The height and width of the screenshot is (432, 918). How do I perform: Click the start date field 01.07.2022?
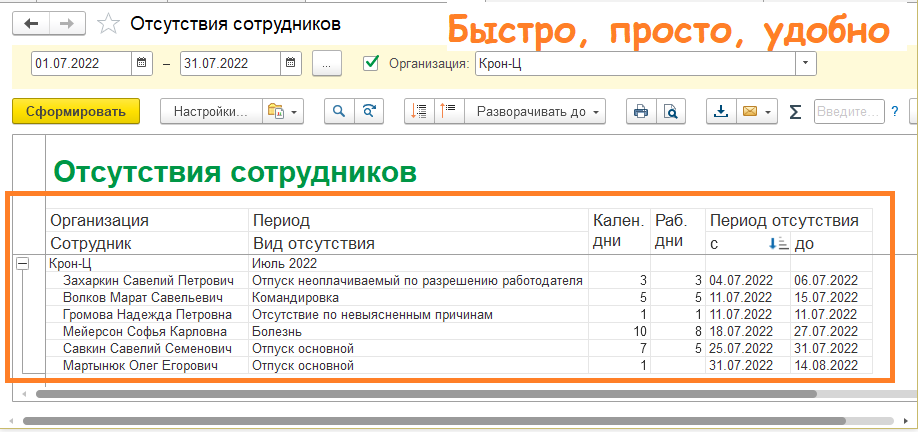pyautogui.click(x=82, y=63)
